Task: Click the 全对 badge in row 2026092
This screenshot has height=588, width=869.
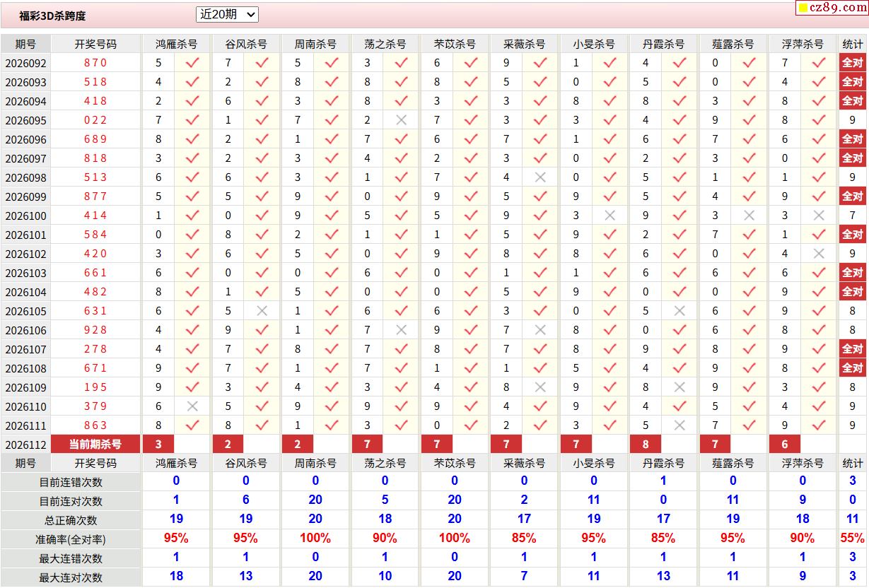Action: click(853, 63)
